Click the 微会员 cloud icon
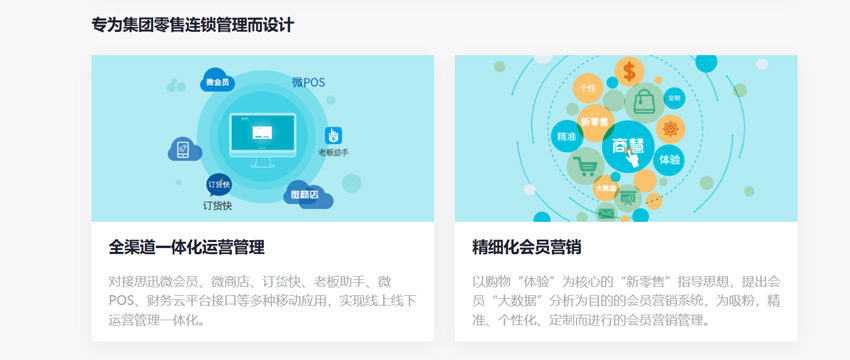850x360 pixels. [217, 80]
